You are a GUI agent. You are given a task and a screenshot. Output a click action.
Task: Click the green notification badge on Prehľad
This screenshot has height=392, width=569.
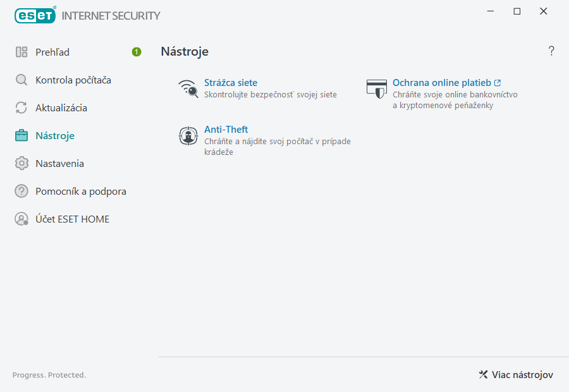pyautogui.click(x=136, y=52)
